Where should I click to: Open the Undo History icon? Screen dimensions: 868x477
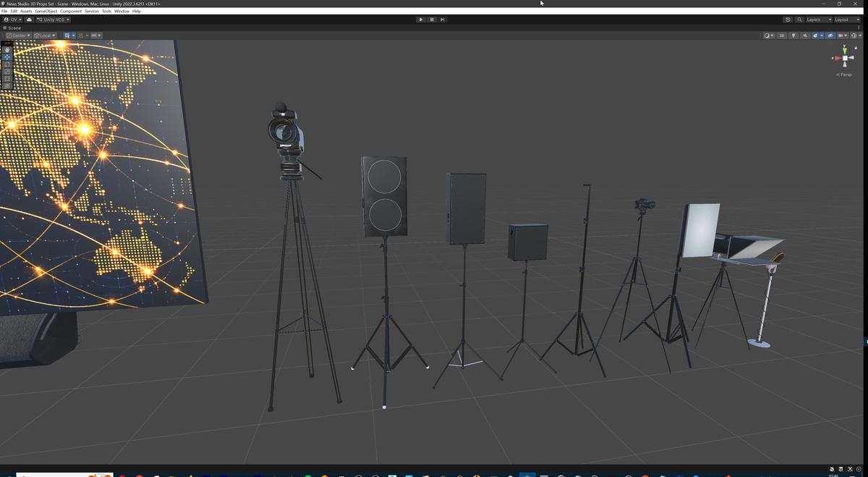tap(788, 20)
